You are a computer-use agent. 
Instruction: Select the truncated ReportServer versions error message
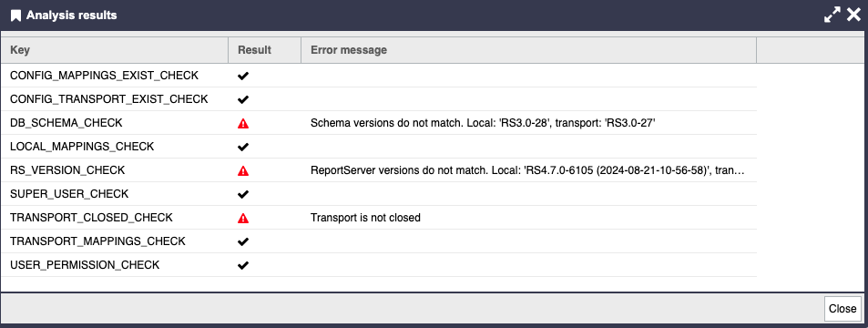[x=527, y=170]
